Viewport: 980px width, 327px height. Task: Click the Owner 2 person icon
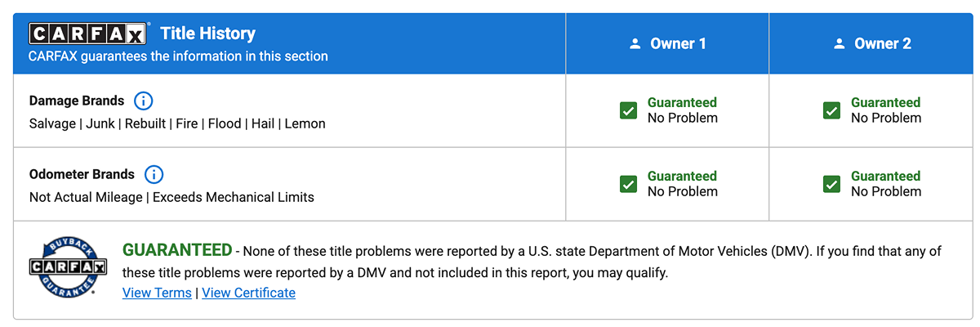839,44
